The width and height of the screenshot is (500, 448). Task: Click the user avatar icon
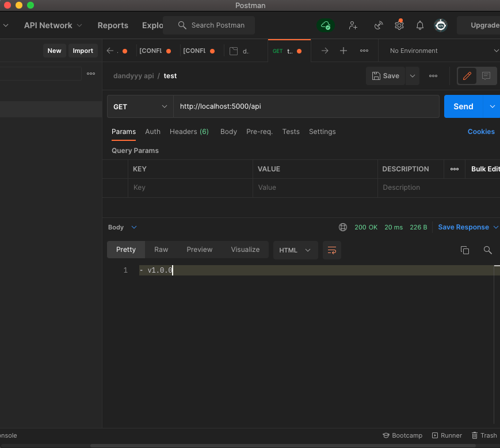click(441, 25)
